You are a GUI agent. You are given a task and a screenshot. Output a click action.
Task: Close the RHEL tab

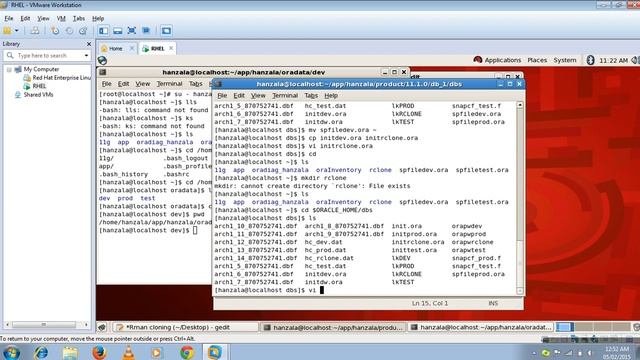[171, 48]
